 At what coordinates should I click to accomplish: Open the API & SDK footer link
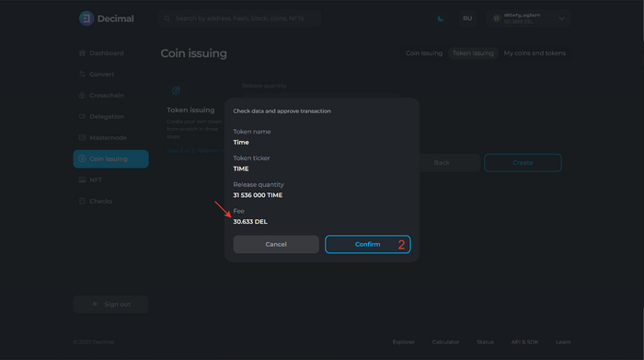click(524, 342)
